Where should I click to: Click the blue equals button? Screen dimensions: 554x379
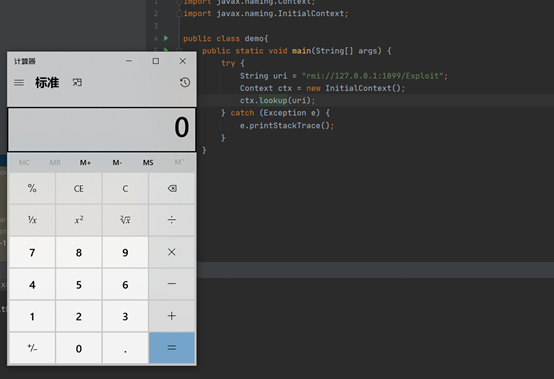pos(172,348)
